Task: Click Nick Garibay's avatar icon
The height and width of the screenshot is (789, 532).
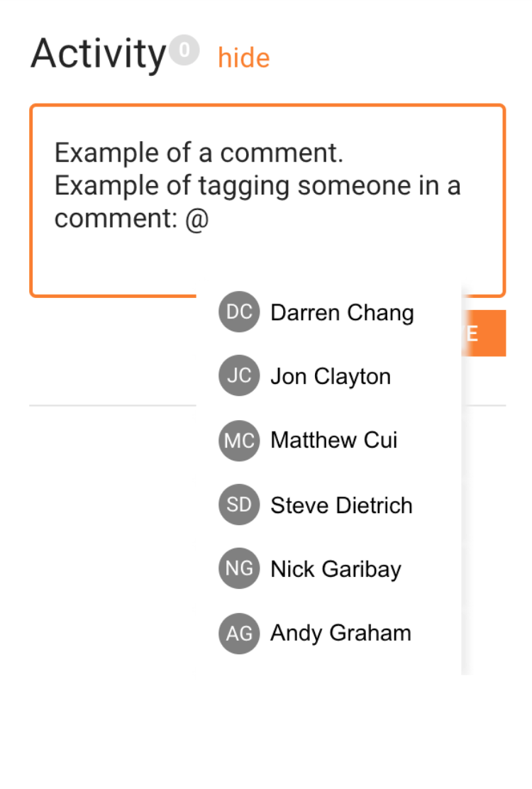Action: pos(239,568)
